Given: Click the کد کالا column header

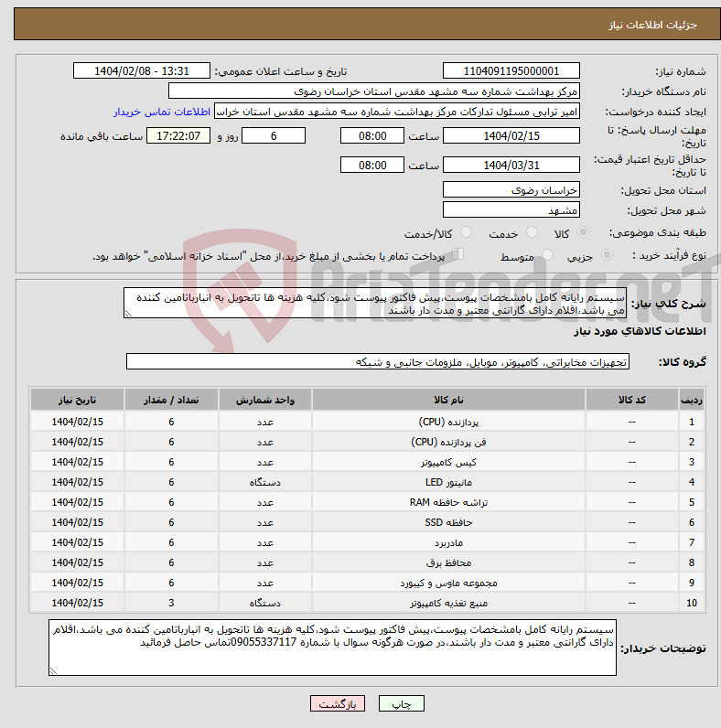Looking at the screenshot, I should click(x=632, y=400).
